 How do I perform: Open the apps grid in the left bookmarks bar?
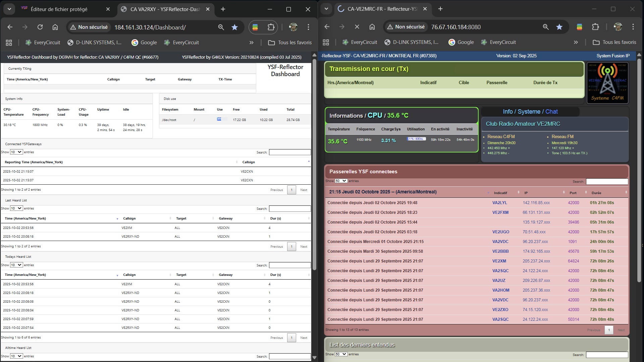[x=9, y=43]
